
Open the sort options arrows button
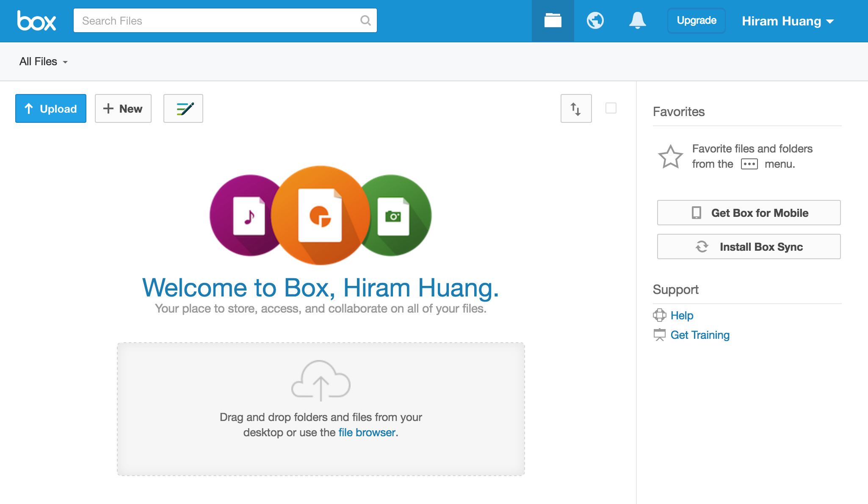[576, 108]
